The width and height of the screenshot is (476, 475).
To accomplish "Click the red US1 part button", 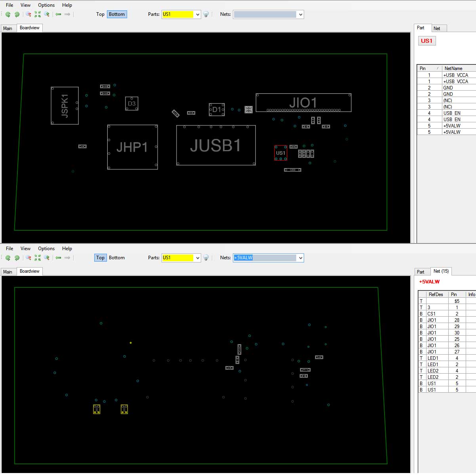I will pyautogui.click(x=427, y=41).
